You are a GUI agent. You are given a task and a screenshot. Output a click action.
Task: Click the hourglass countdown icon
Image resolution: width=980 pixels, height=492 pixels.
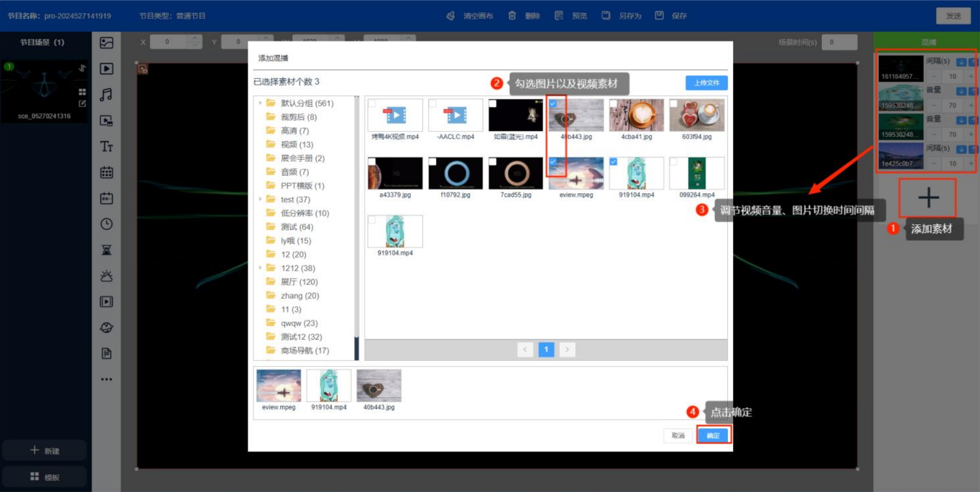[107, 250]
